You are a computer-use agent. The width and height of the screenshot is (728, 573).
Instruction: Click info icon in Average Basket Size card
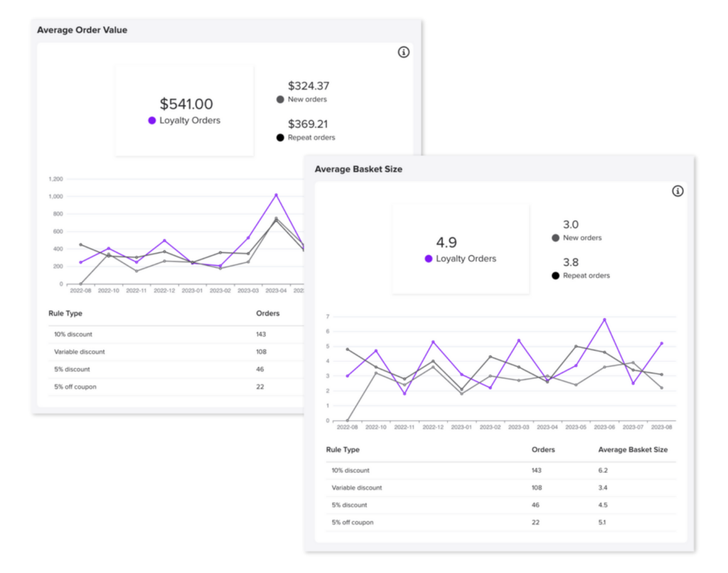(x=678, y=191)
